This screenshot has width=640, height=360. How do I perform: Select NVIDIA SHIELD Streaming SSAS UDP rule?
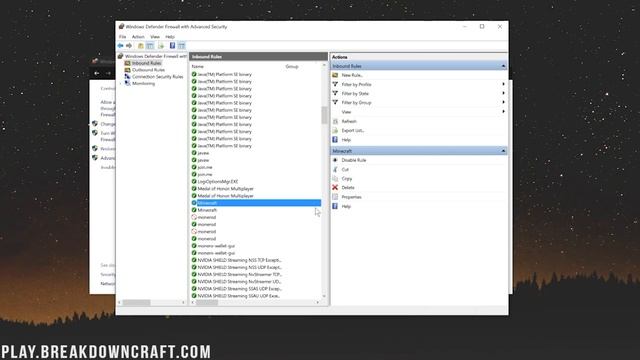tap(237, 289)
